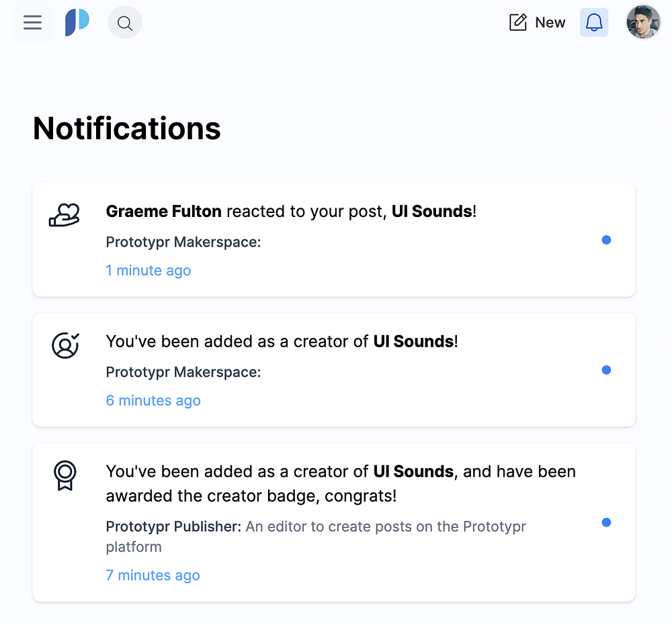This screenshot has height=624, width=672.
Task: Click the Prototypr Publisher label
Action: pos(173,527)
